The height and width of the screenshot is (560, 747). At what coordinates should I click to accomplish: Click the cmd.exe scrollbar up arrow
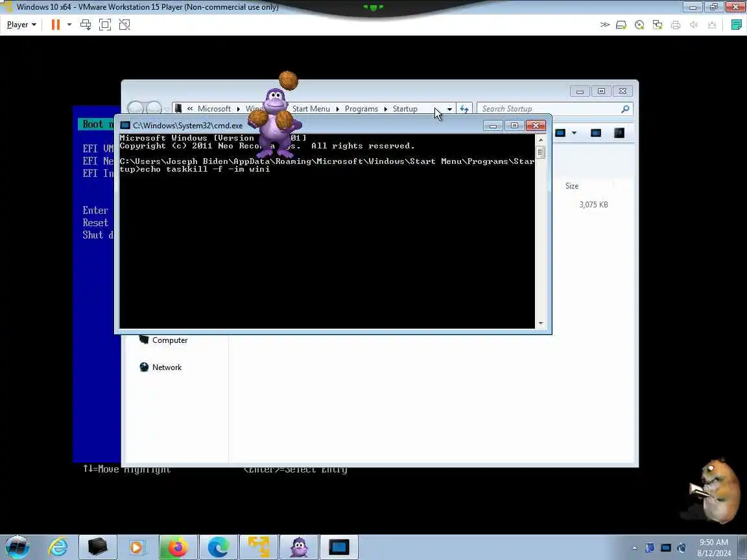coord(541,140)
